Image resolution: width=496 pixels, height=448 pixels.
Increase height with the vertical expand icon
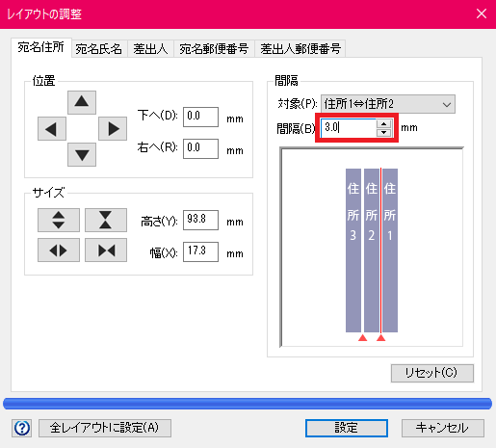[x=59, y=220]
